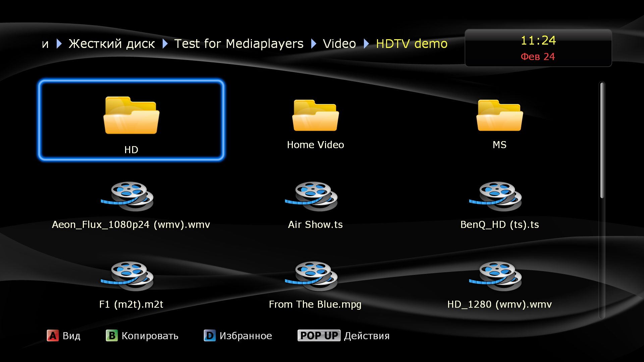Click arrow before HDTV demo breadcrumb
This screenshot has height=362, width=644.
pos(366,44)
